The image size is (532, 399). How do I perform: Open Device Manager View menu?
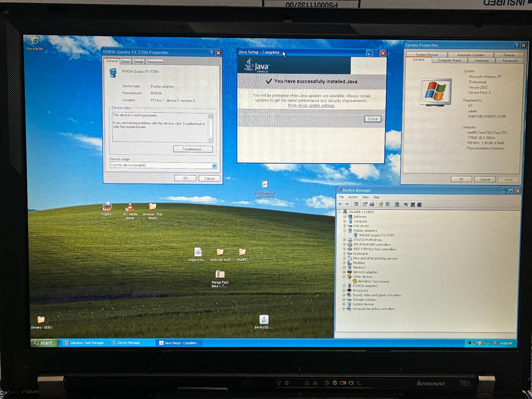(365, 197)
